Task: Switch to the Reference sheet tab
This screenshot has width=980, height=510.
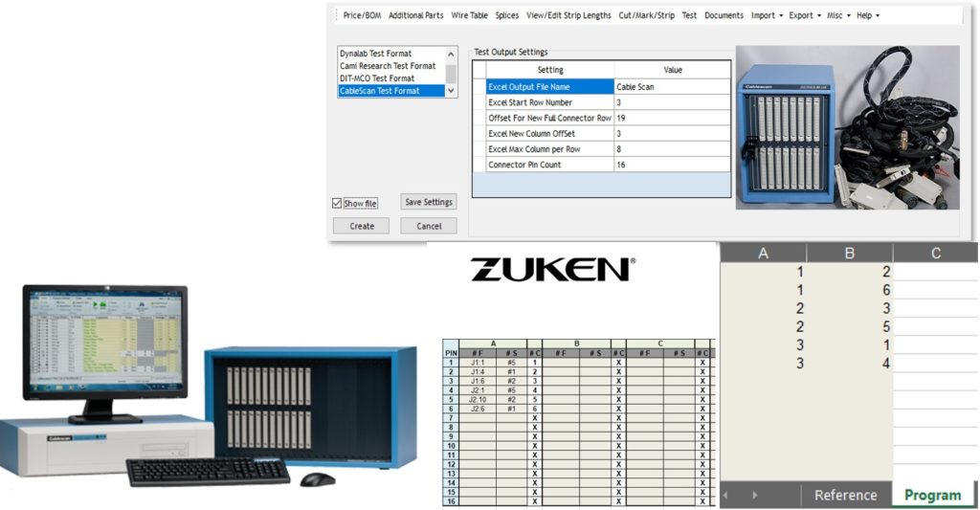Action: tap(845, 495)
